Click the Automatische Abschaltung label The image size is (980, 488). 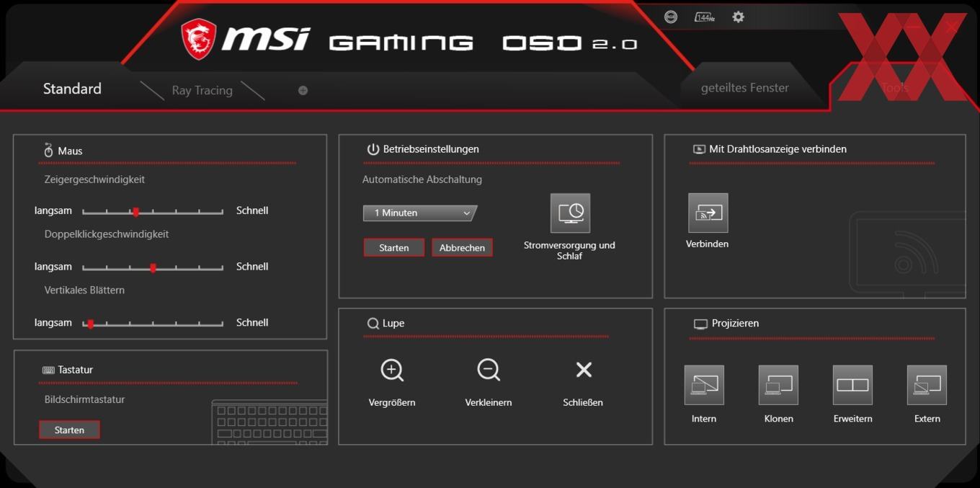[422, 179]
